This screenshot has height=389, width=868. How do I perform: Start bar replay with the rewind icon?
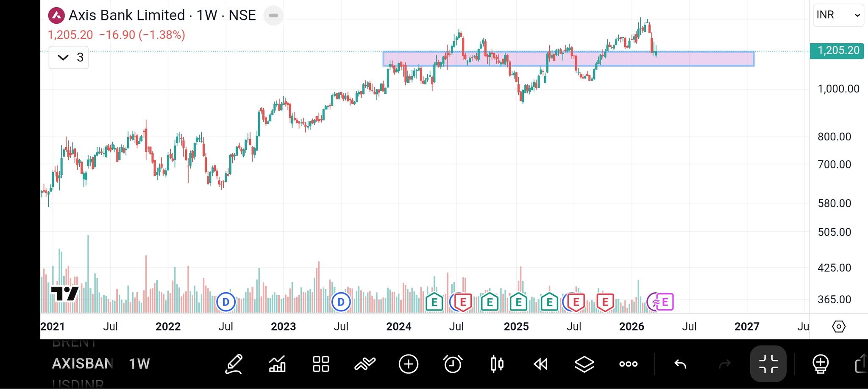[541, 364]
